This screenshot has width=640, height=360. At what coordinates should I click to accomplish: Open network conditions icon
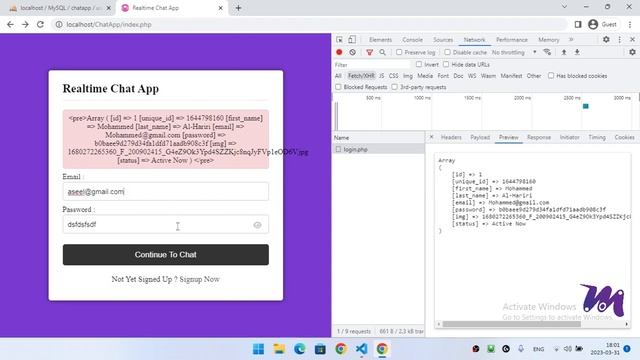[547, 52]
